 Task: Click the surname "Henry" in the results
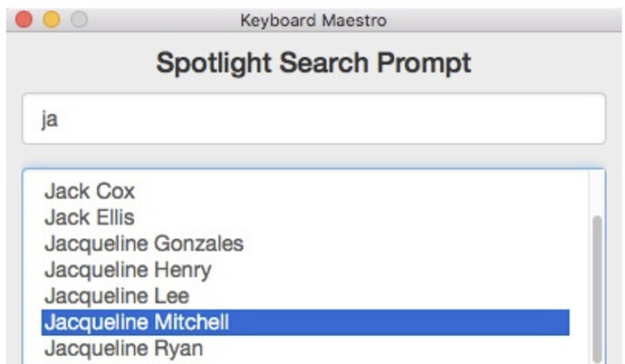[183, 271]
